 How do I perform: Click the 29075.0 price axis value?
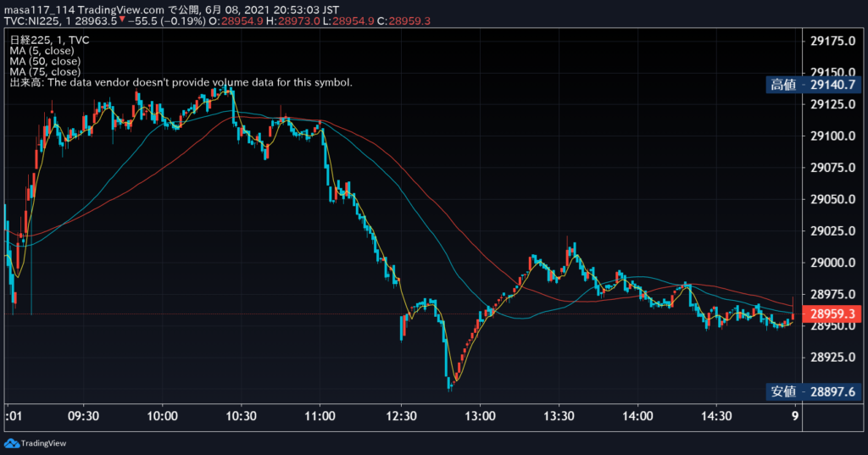832,168
